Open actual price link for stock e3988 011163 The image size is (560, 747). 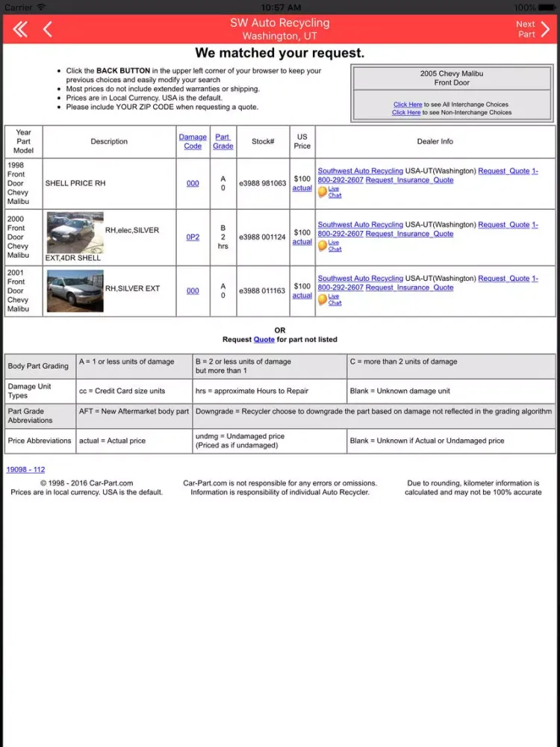click(302, 295)
